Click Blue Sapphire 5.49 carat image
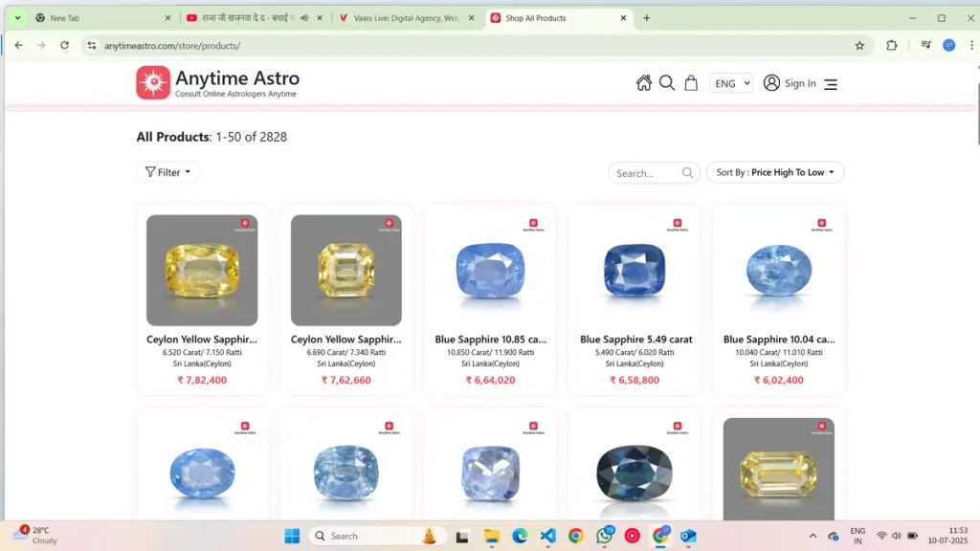 click(635, 270)
